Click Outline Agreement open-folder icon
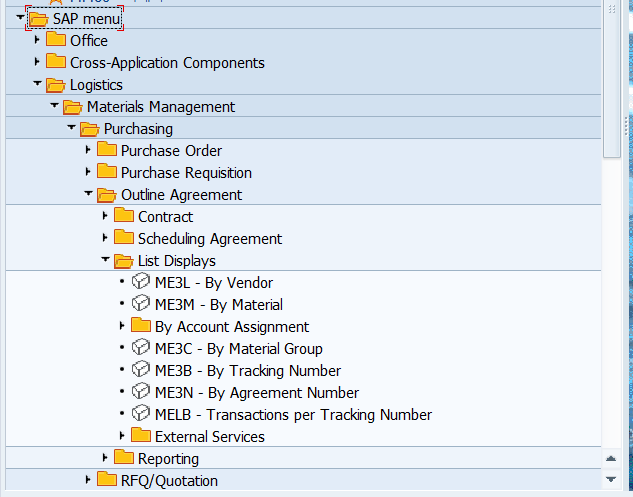633x497 pixels. [x=107, y=195]
